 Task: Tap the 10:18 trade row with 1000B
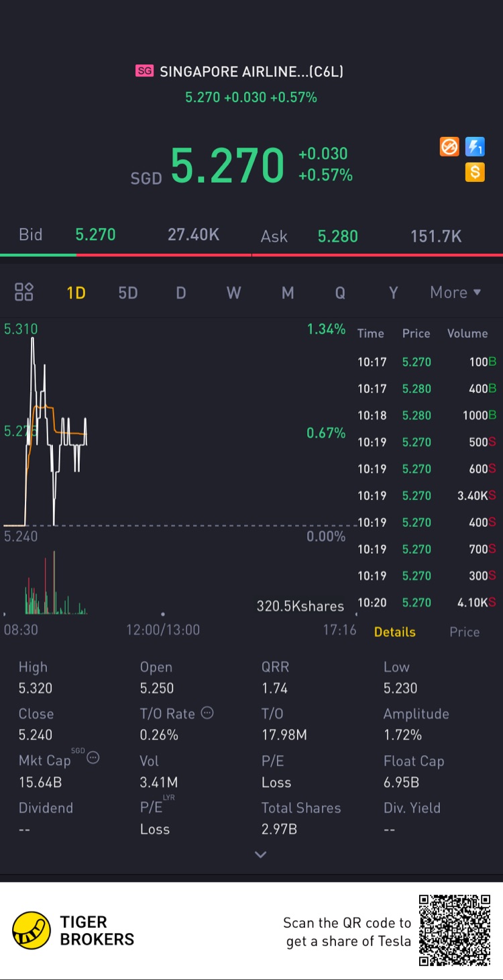[427, 415]
